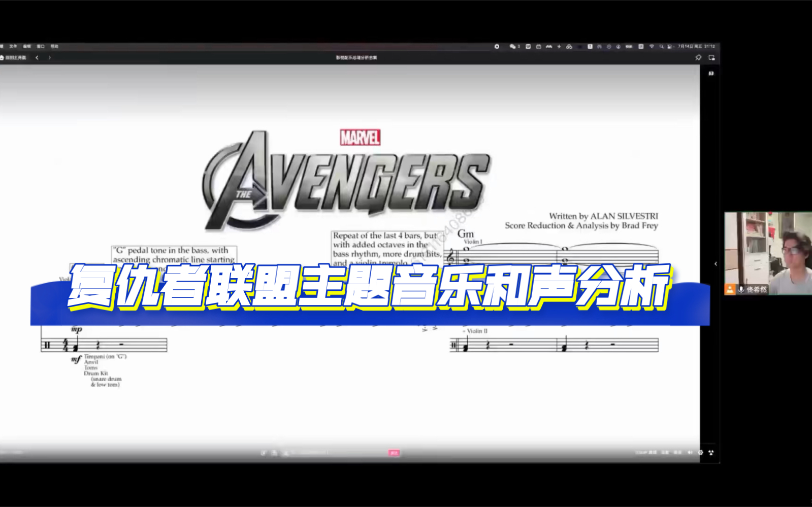Click the fullscreen icon in player bar
This screenshot has width=812, height=507.
[x=711, y=452]
